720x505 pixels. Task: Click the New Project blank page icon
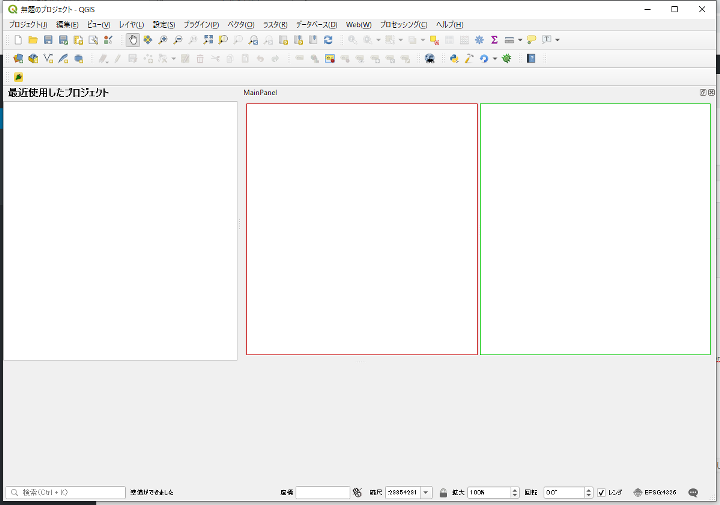tap(18, 40)
